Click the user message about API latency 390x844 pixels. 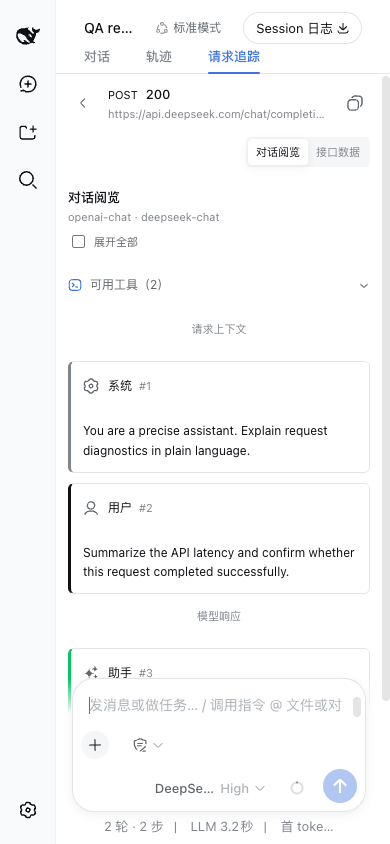[x=218, y=562]
